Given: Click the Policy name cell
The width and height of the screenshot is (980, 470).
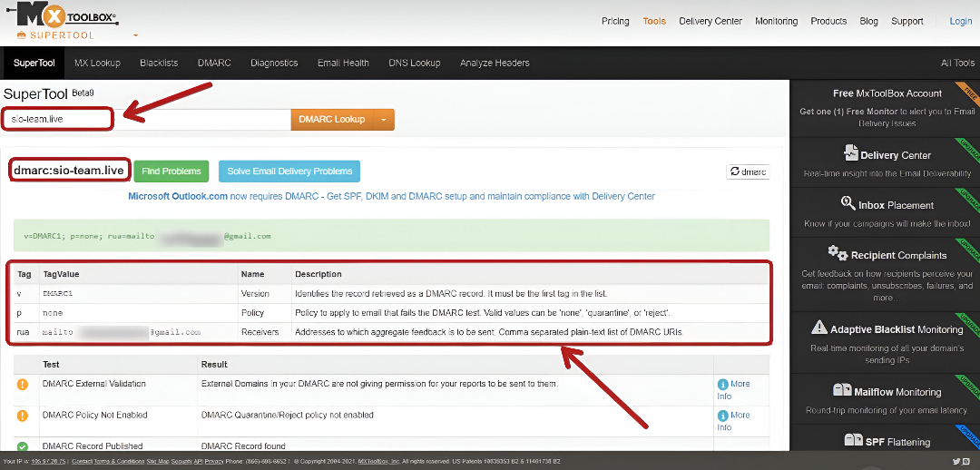Looking at the screenshot, I should tap(252, 312).
